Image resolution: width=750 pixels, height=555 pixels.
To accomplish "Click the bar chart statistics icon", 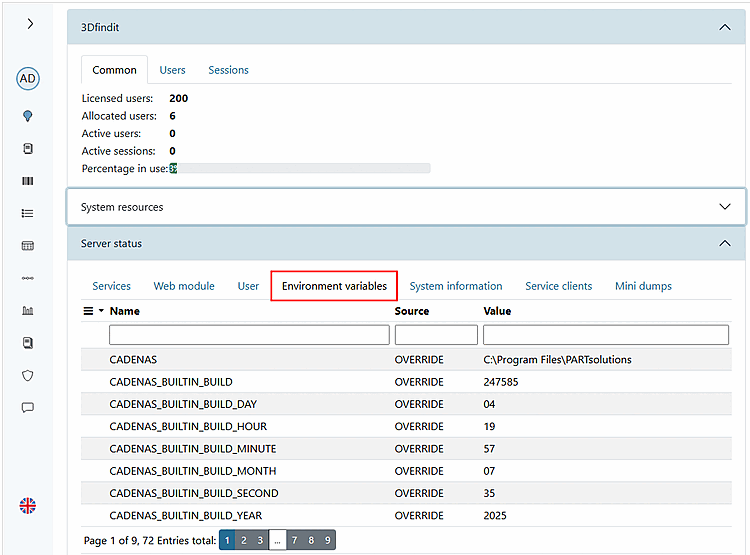I will pyautogui.click(x=28, y=311).
